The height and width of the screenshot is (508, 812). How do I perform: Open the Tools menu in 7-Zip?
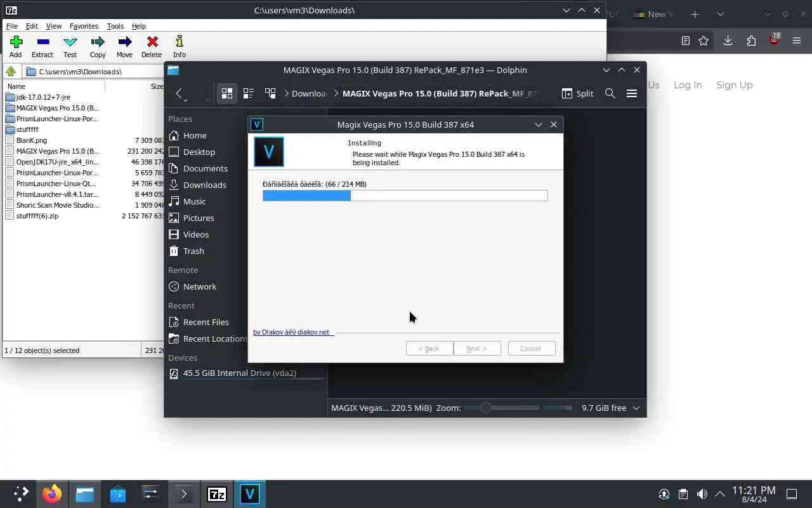click(115, 26)
